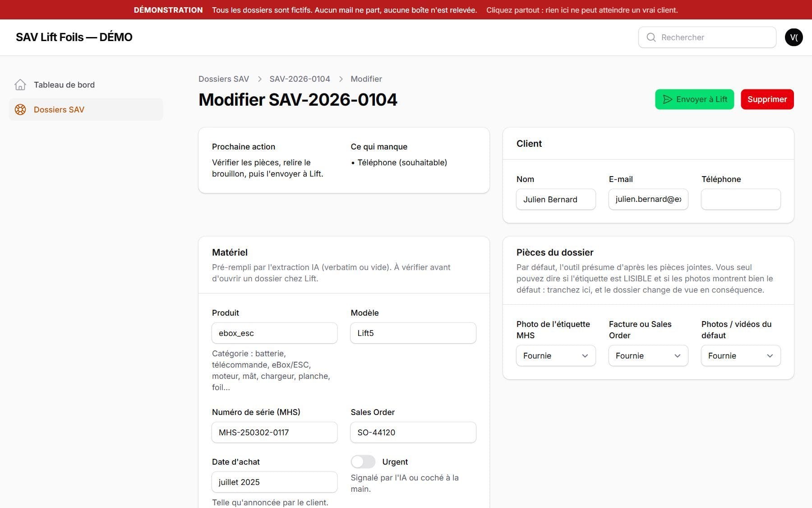The width and height of the screenshot is (812, 508).
Task: Click the paper plane icon on Envoyer à Lift
Action: 668,99
